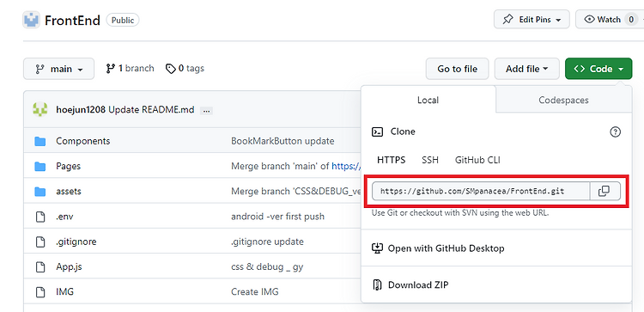Open the Add file dropdown
644x312 pixels.
pos(527,69)
